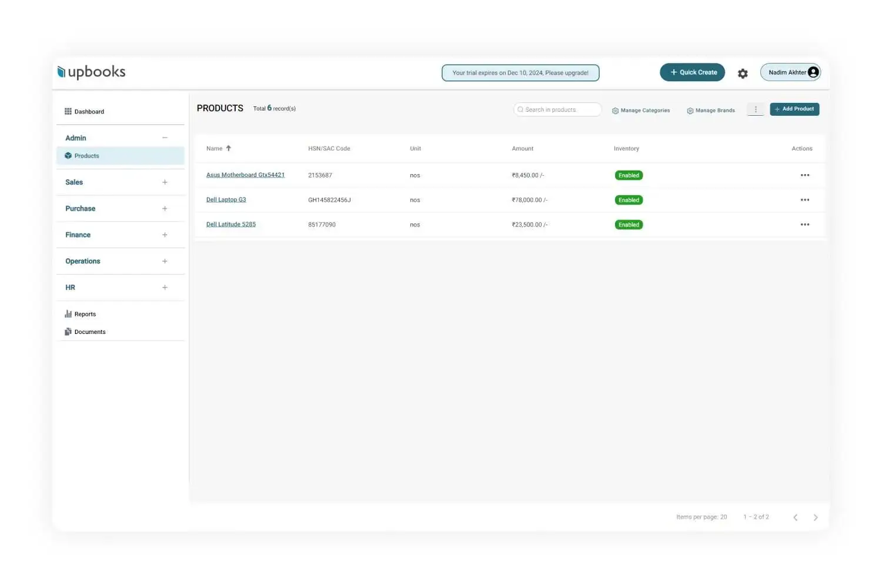
Task: Open actions menu for Dell Laptop G3 row
Action: [805, 200]
